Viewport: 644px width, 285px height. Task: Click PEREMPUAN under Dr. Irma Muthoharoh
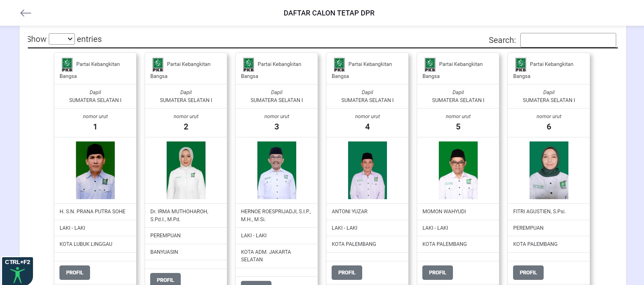point(165,236)
